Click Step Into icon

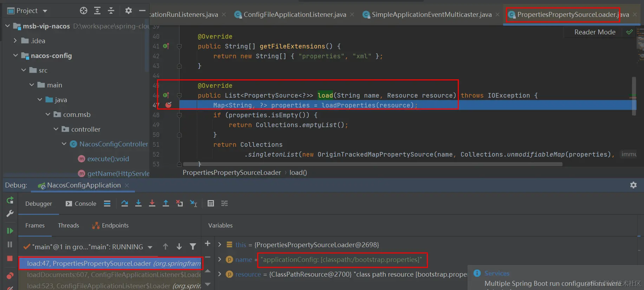click(138, 203)
